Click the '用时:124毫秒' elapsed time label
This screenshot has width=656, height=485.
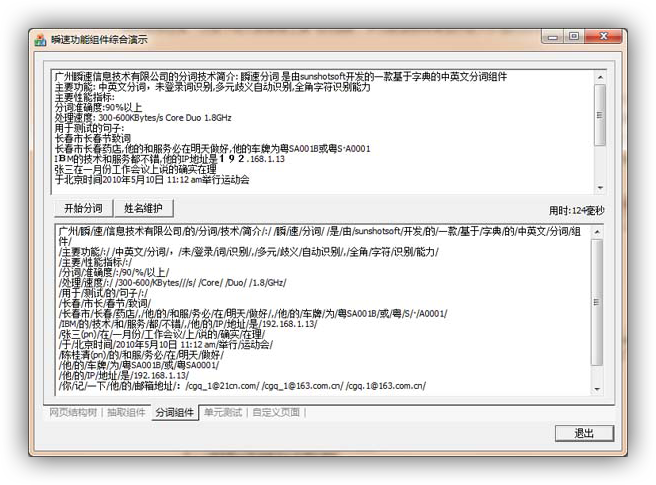pyautogui.click(x=577, y=210)
